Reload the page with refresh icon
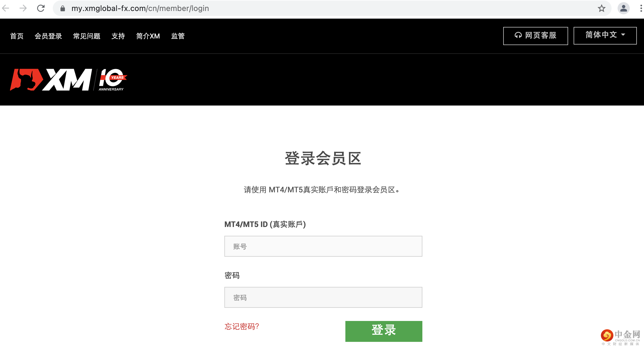The image size is (644, 349). click(x=41, y=9)
